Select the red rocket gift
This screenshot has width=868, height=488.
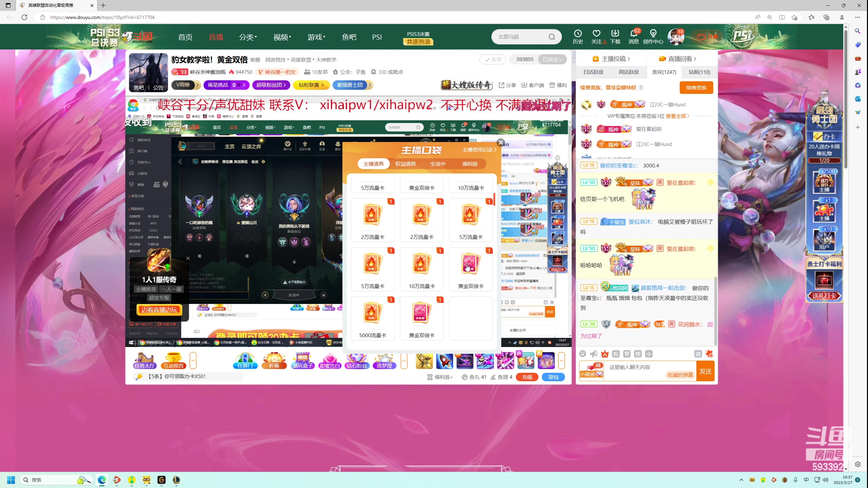(x=445, y=361)
